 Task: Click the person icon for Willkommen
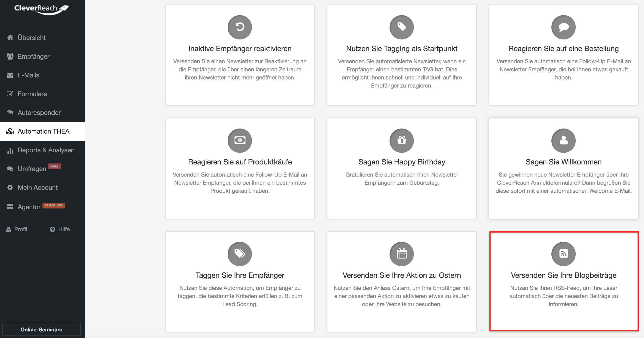click(563, 140)
